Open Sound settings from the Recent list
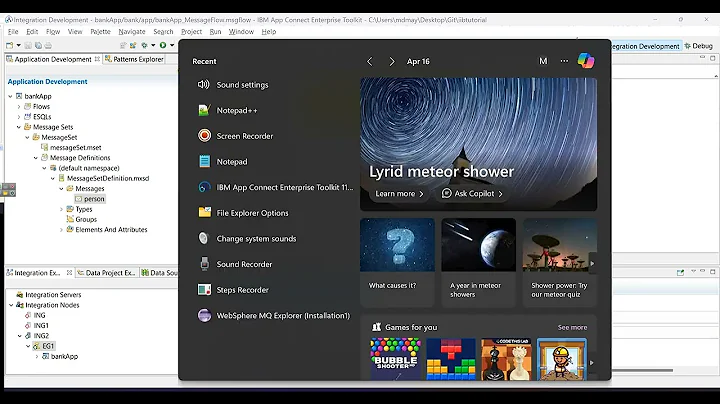This screenshot has width=720, height=404. click(233, 85)
